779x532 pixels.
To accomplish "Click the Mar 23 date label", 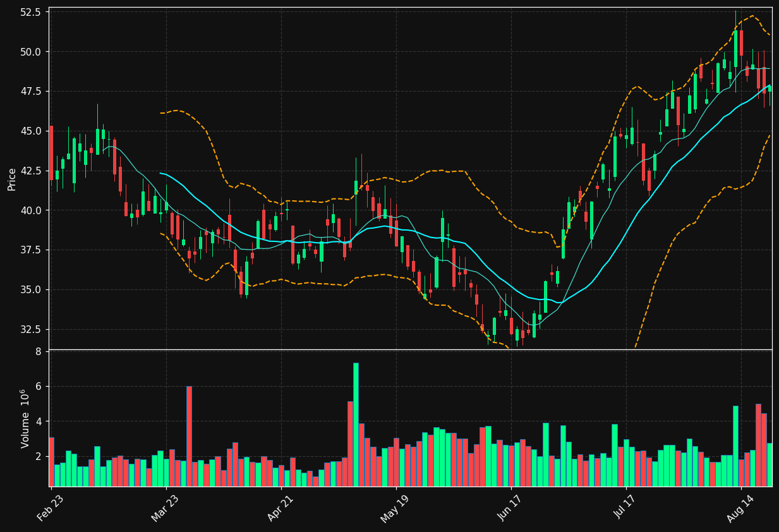I will (164, 509).
